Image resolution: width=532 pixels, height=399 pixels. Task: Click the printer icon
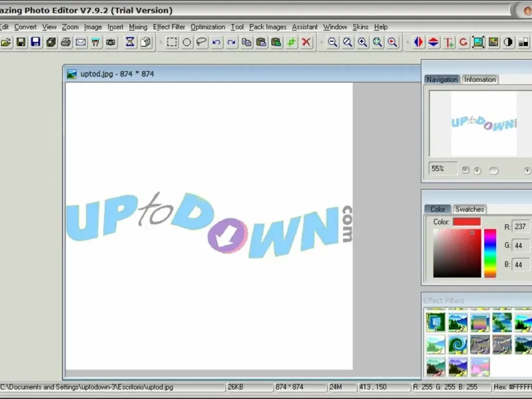tap(66, 43)
